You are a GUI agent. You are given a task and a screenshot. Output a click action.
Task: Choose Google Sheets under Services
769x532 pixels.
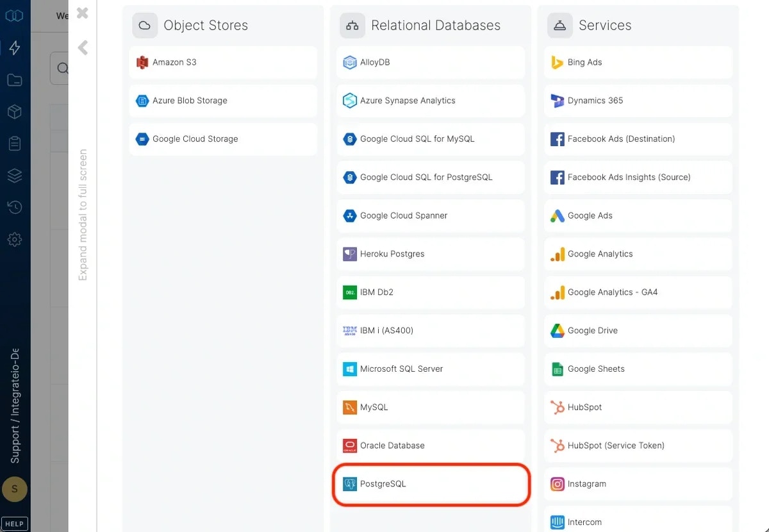638,369
